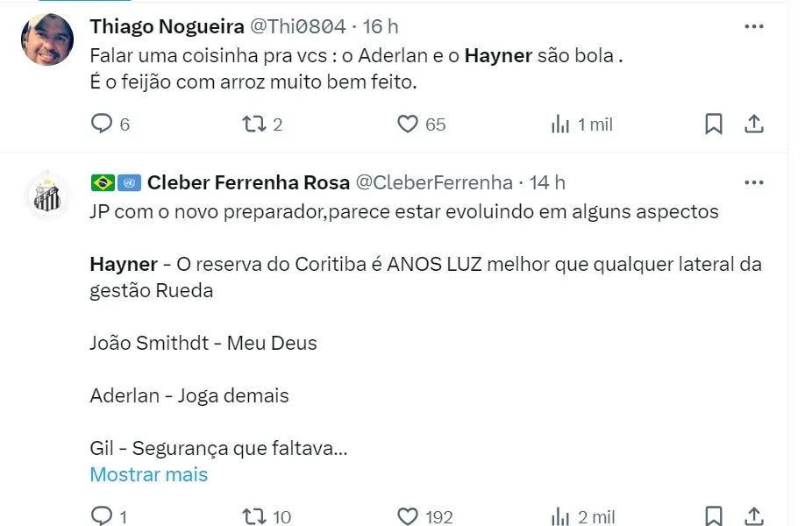The image size is (812, 526).
Task: View analytics on Cleber's tweet
Action: 561,516
